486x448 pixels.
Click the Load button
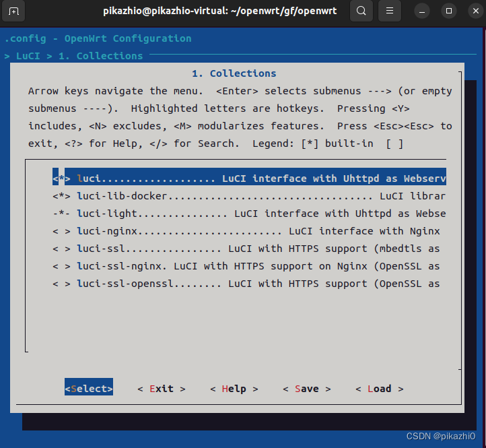point(380,389)
